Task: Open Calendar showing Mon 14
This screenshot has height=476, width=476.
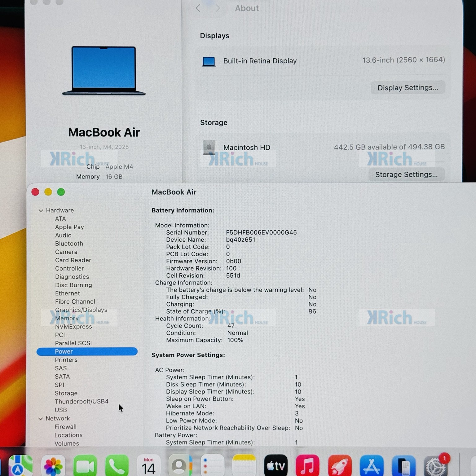Action: pyautogui.click(x=149, y=465)
